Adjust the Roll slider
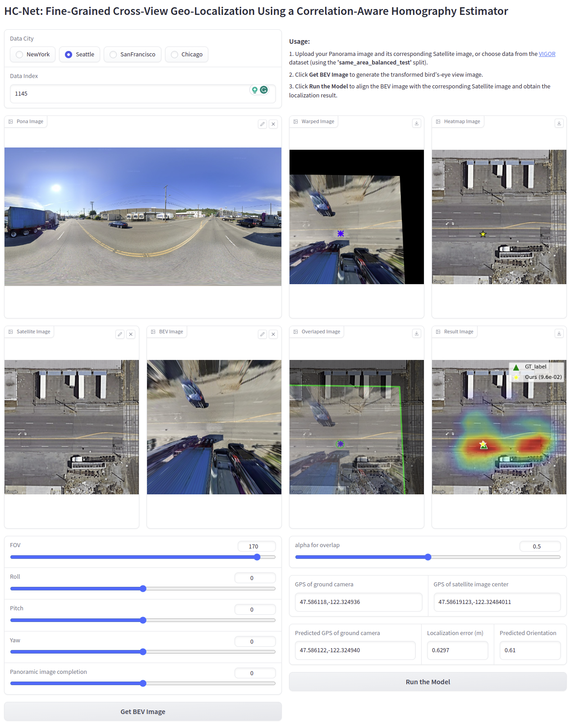 point(143,589)
